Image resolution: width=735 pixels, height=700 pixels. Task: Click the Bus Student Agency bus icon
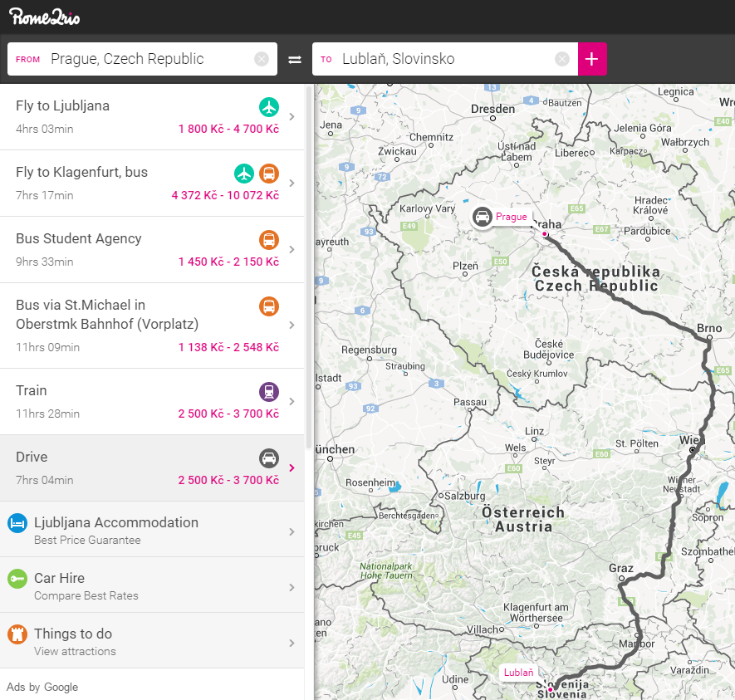(268, 240)
